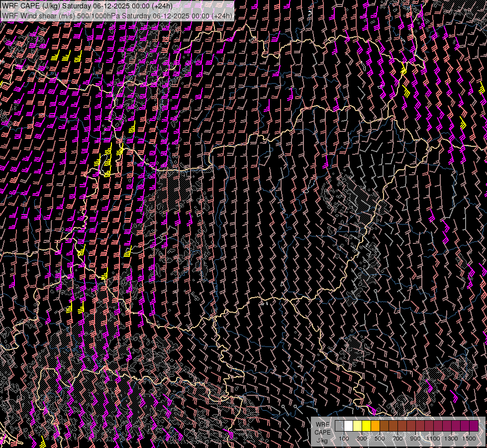Pick the rightmost purple swatch in the legend
The height and width of the screenshot is (448, 487).
pos(474,426)
